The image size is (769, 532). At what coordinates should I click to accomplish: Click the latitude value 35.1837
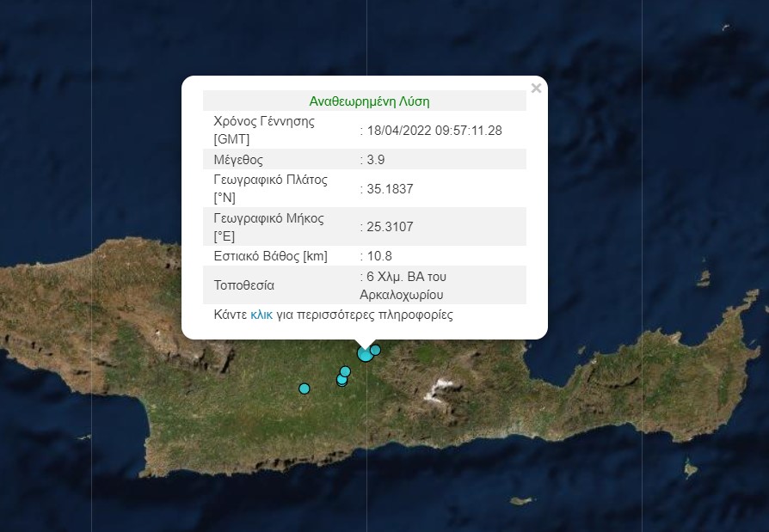pyautogui.click(x=389, y=189)
